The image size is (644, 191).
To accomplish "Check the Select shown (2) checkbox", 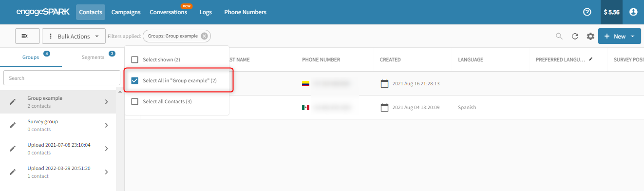I will click(x=134, y=59).
